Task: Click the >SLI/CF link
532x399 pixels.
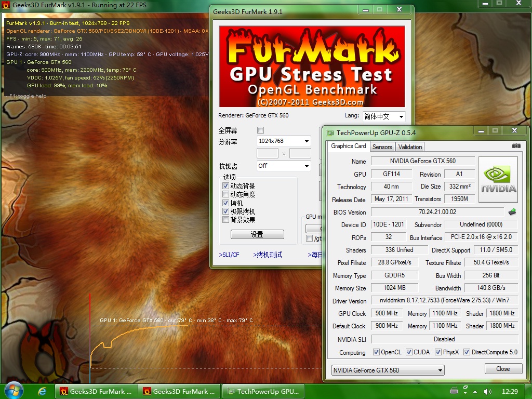Action: point(229,255)
